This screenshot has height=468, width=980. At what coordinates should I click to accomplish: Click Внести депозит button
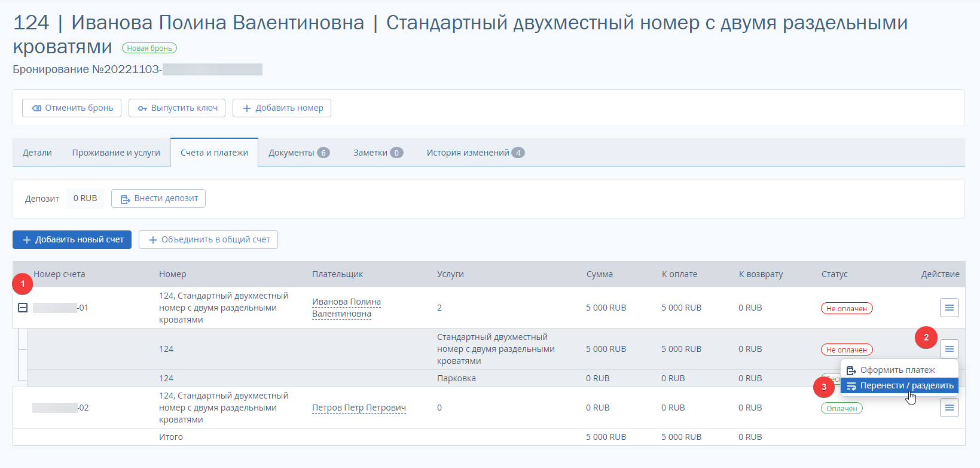[158, 198]
